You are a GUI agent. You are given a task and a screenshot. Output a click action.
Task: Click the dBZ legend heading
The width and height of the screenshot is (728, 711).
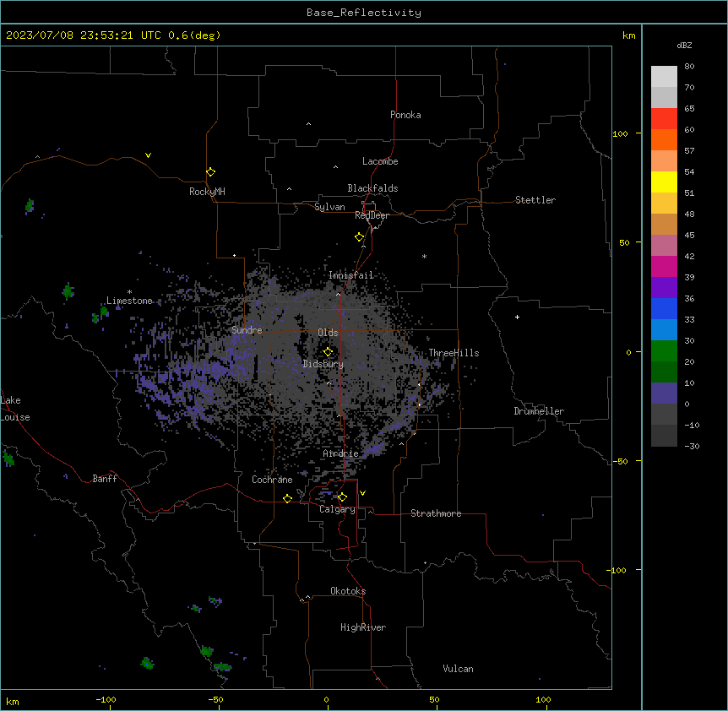click(x=684, y=45)
